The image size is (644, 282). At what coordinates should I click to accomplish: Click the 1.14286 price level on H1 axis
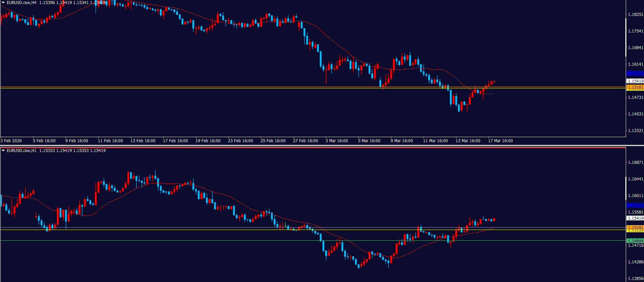(635, 262)
